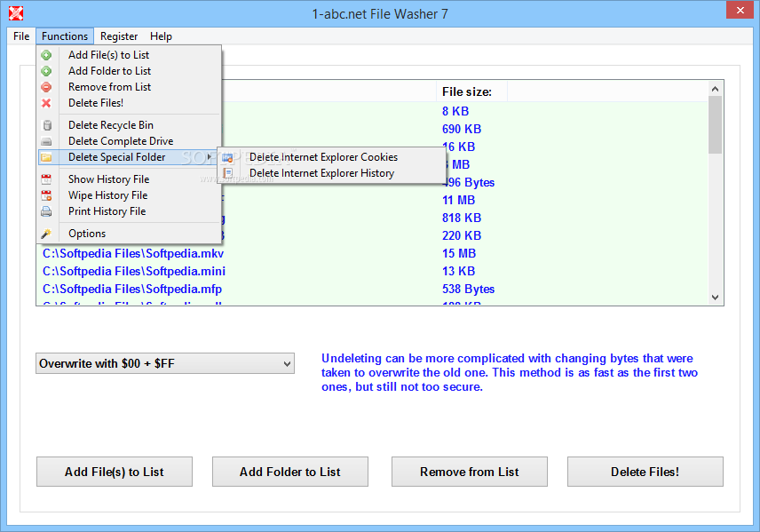Expand Delete Special Folder submenu arrow
The image size is (760, 532).
coord(210,157)
